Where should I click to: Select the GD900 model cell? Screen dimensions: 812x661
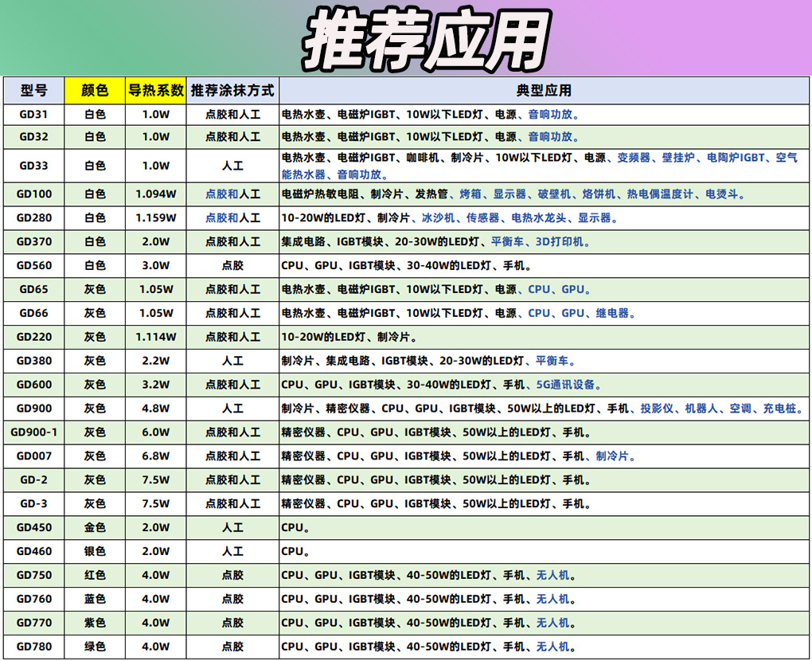[33, 409]
